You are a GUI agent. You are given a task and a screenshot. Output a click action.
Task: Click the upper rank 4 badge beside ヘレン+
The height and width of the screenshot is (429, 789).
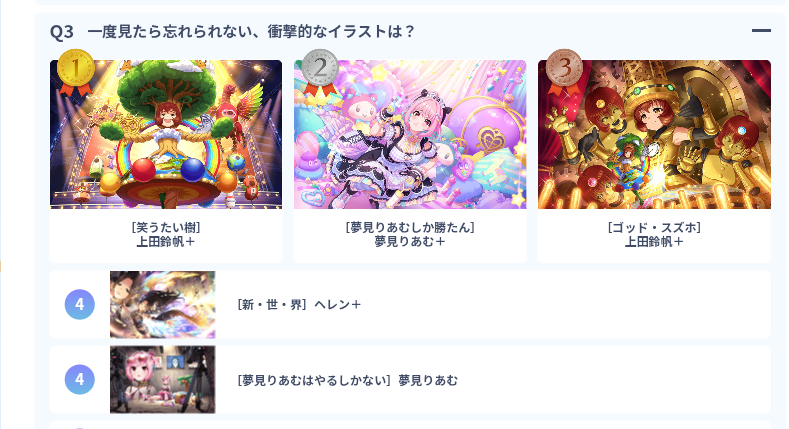point(80,304)
